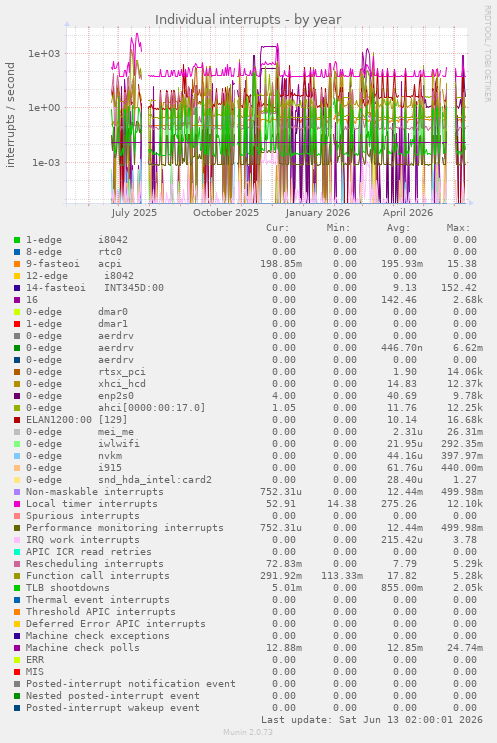The width and height of the screenshot is (497, 743).
Task: Click the Machine check polls swatch
Action: pos(17,648)
